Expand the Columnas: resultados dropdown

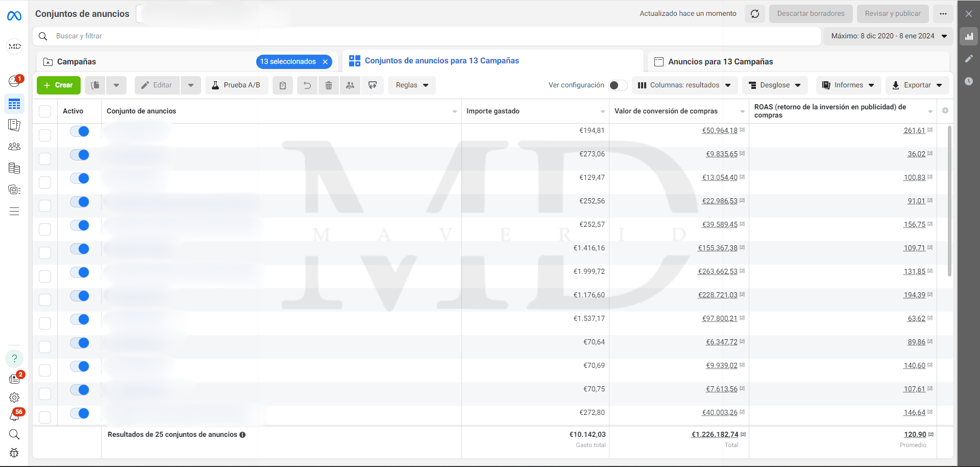point(684,85)
